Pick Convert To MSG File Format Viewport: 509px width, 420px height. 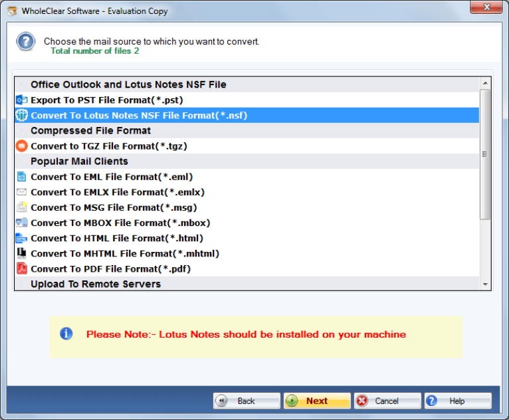pos(247,207)
